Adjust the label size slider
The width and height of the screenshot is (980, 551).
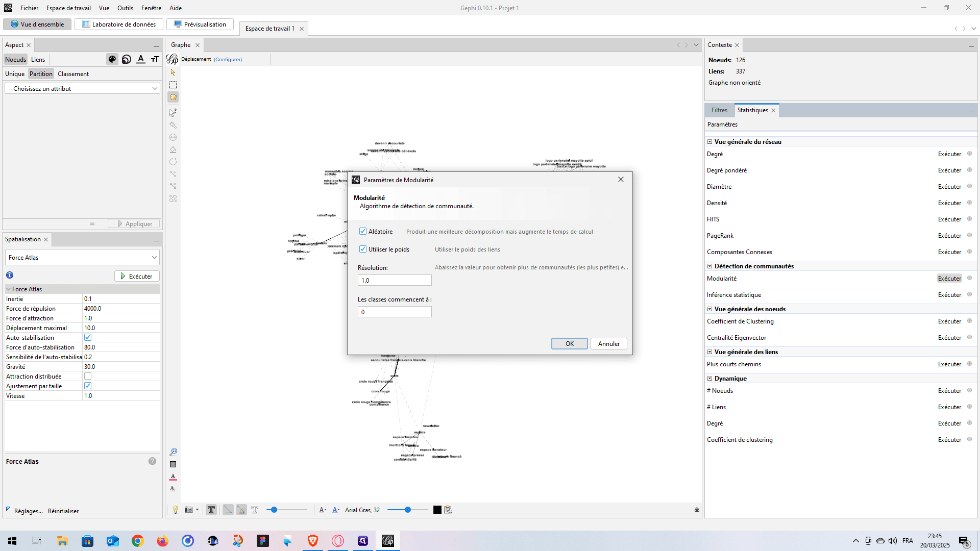[407, 510]
